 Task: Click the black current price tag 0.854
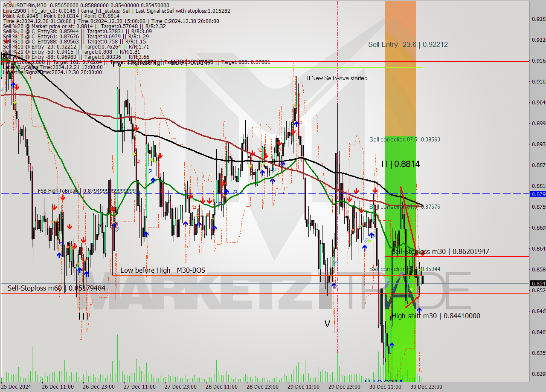pyautogui.click(x=537, y=283)
